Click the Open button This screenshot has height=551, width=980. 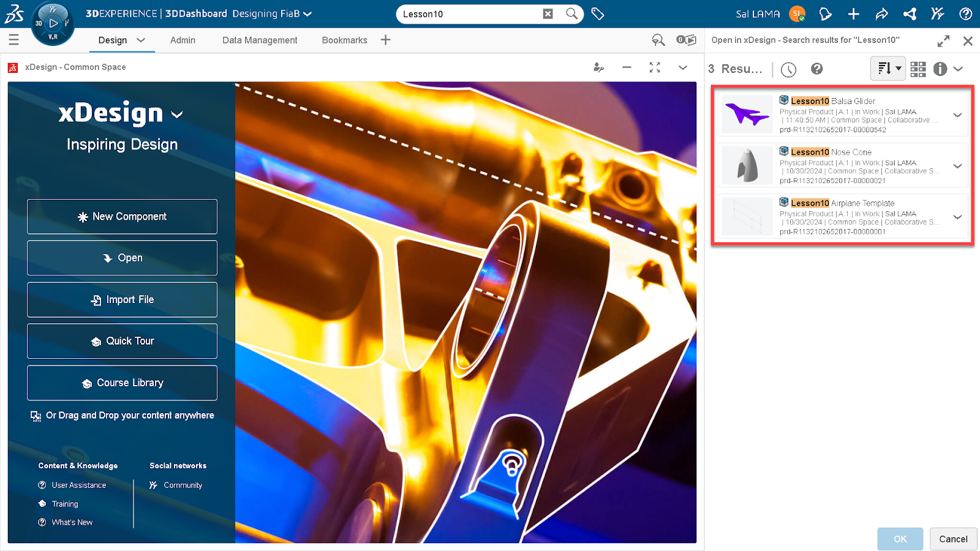tap(122, 258)
